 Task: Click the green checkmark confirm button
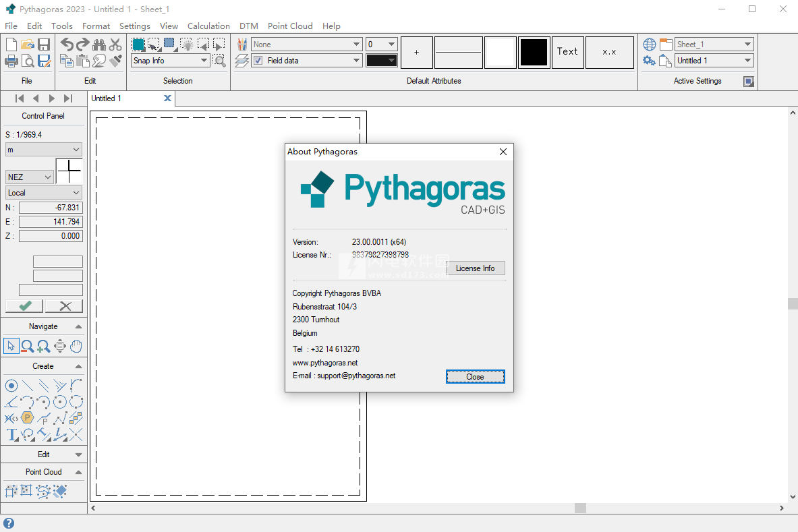24,305
